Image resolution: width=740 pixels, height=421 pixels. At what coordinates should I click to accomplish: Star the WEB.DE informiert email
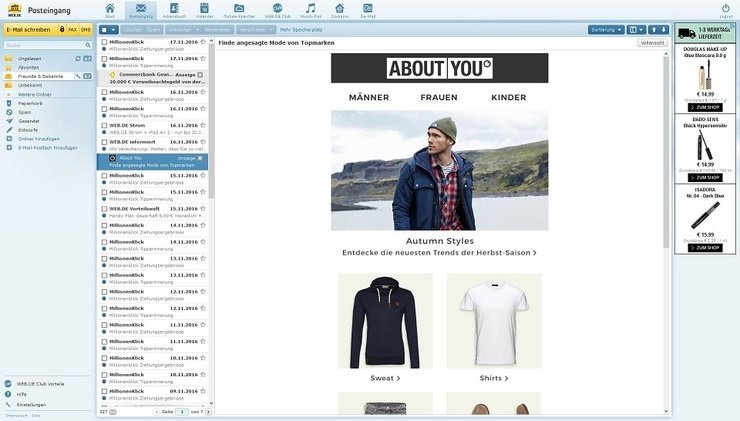click(x=203, y=142)
